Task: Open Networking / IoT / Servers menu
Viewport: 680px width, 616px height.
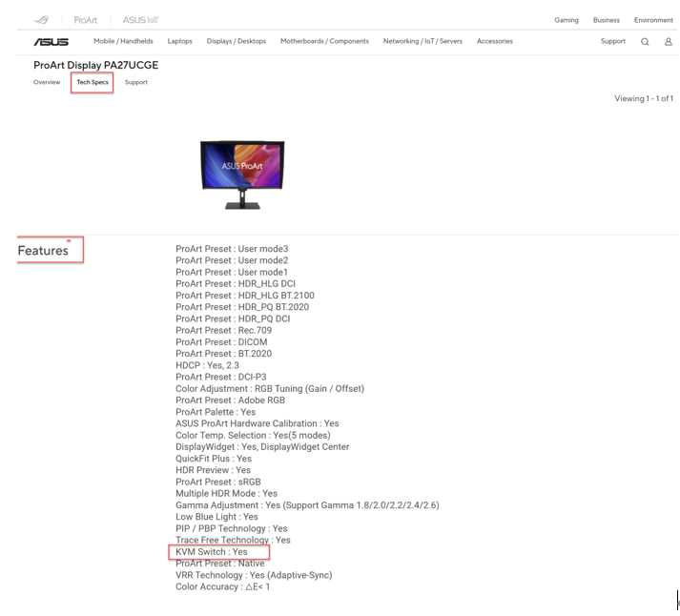Action: coord(422,41)
